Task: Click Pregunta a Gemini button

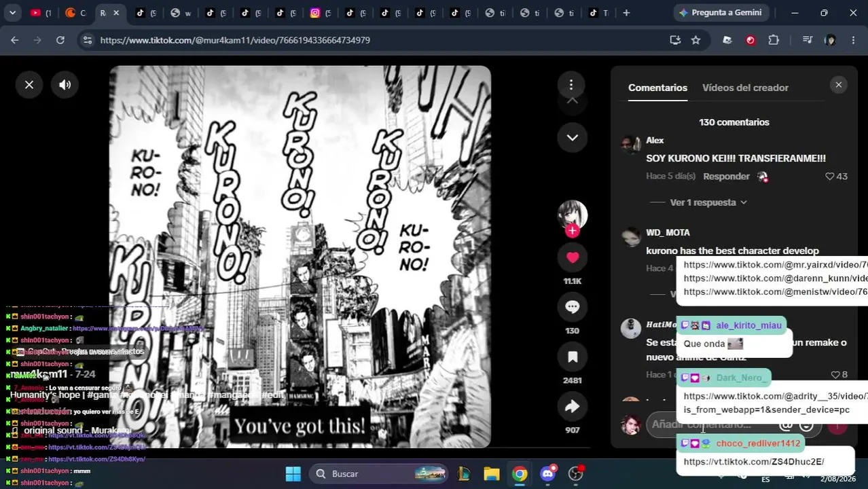Action: point(720,12)
